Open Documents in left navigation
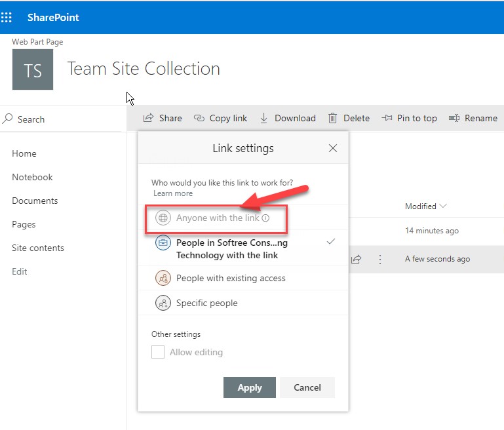 click(35, 201)
